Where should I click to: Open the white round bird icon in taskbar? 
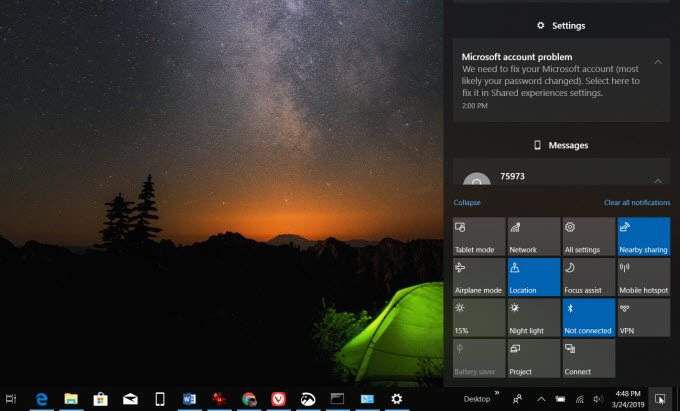pos(308,399)
